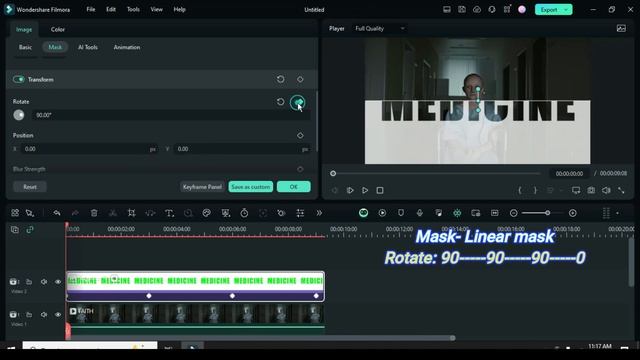Screen dimensions: 640x360
Task: Click the layout grid icon in timeline toolbar
Action: [15, 213]
